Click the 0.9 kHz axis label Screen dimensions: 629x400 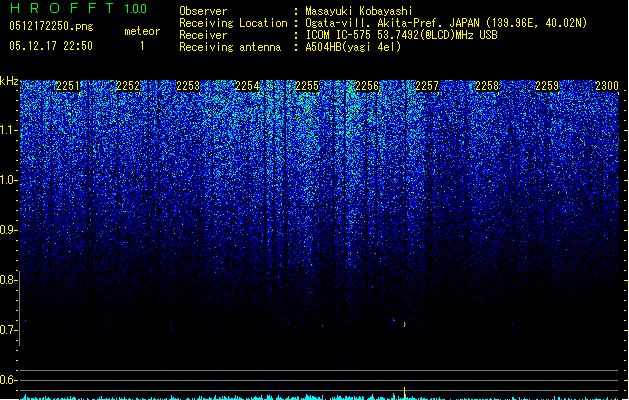tap(8, 230)
